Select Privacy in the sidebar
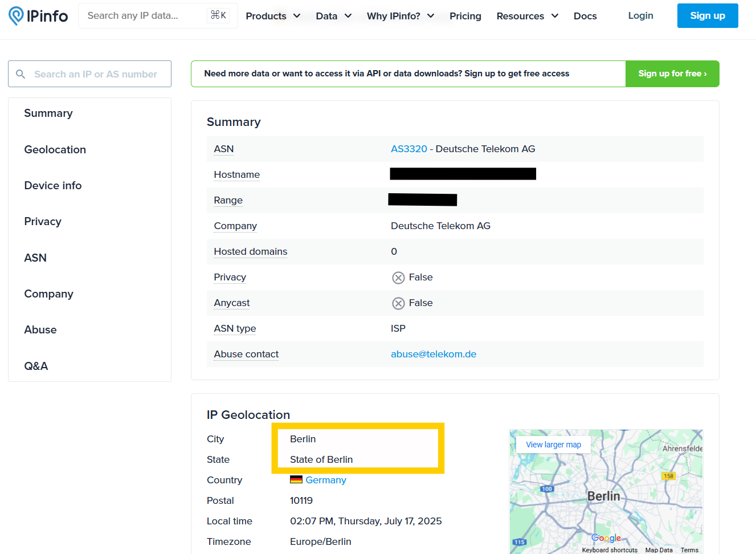Viewport: 756px width, 554px height. (43, 222)
